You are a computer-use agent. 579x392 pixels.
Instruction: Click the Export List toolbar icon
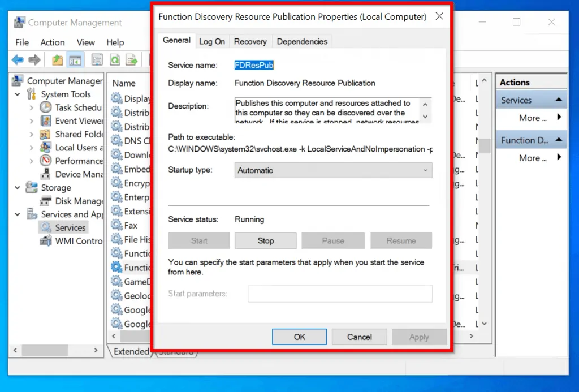[132, 59]
